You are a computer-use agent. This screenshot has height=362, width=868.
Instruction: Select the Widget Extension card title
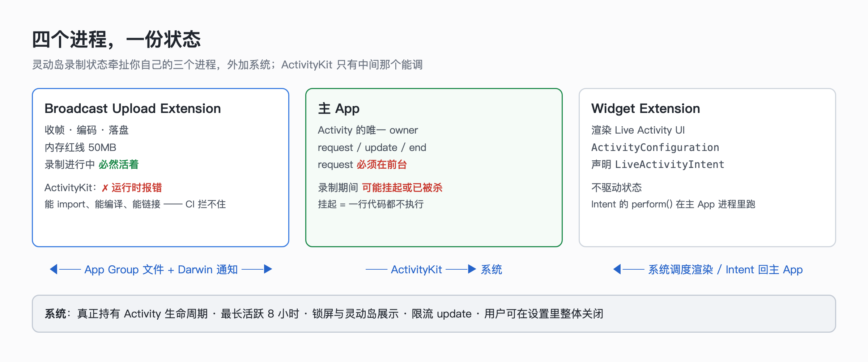[646, 109]
